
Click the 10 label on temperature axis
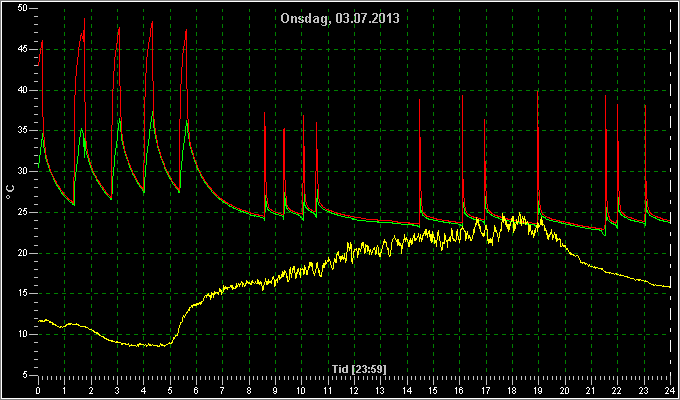coord(23,334)
